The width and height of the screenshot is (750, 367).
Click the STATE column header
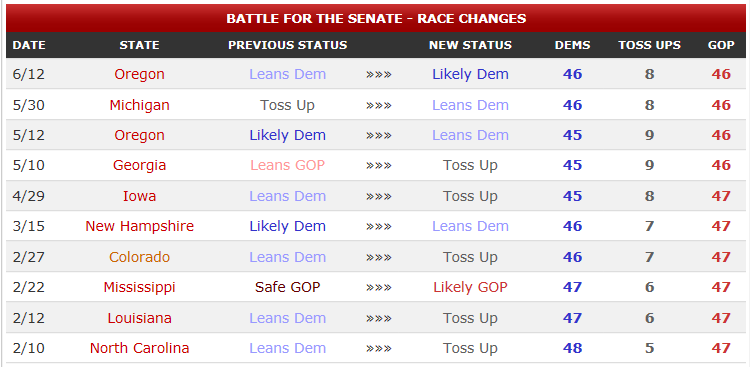pyautogui.click(x=139, y=45)
